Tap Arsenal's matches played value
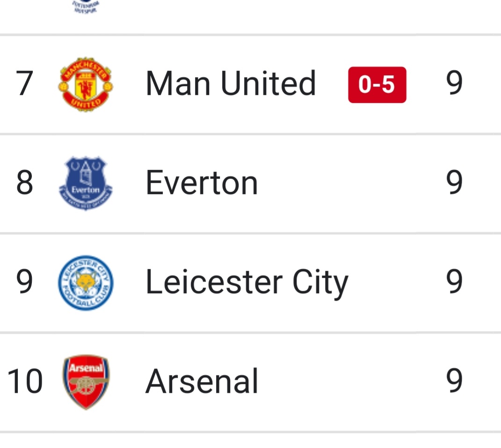 coord(454,382)
